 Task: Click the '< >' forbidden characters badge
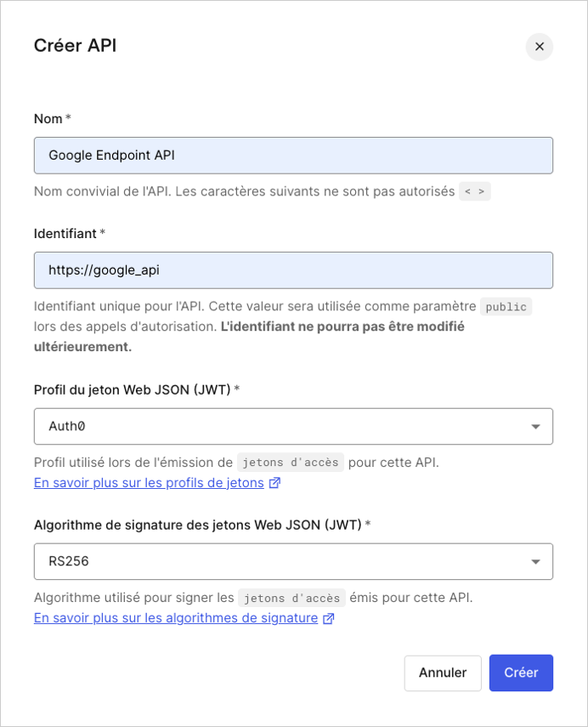point(474,190)
